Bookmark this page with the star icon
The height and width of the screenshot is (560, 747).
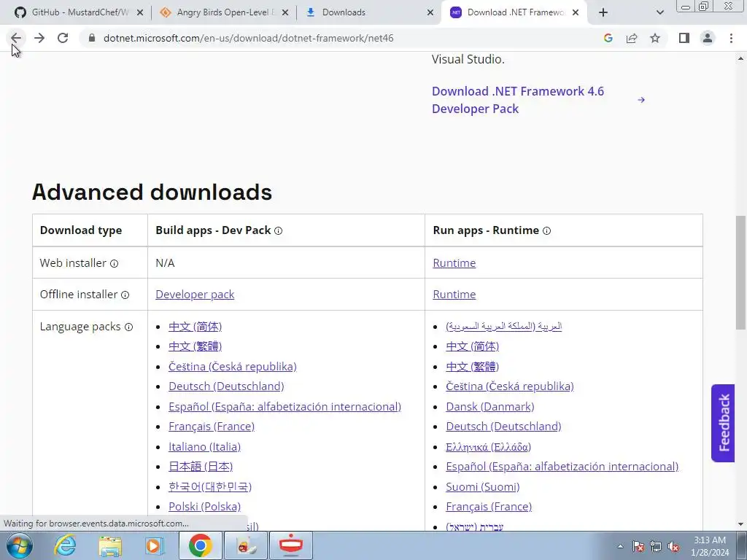tap(655, 38)
